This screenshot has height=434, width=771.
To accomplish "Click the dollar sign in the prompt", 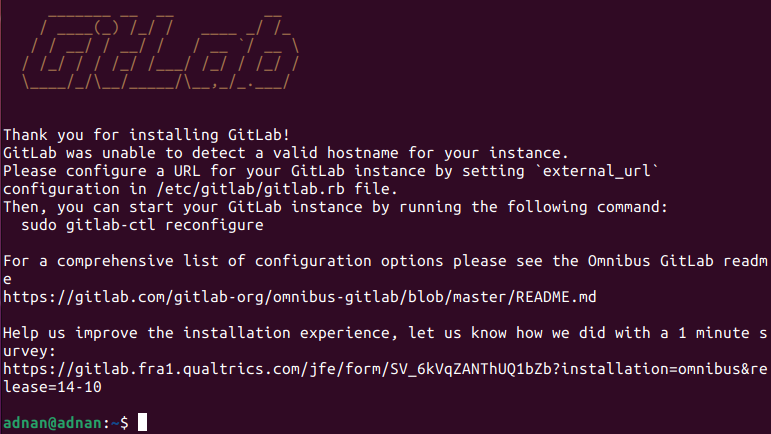I will pos(124,423).
